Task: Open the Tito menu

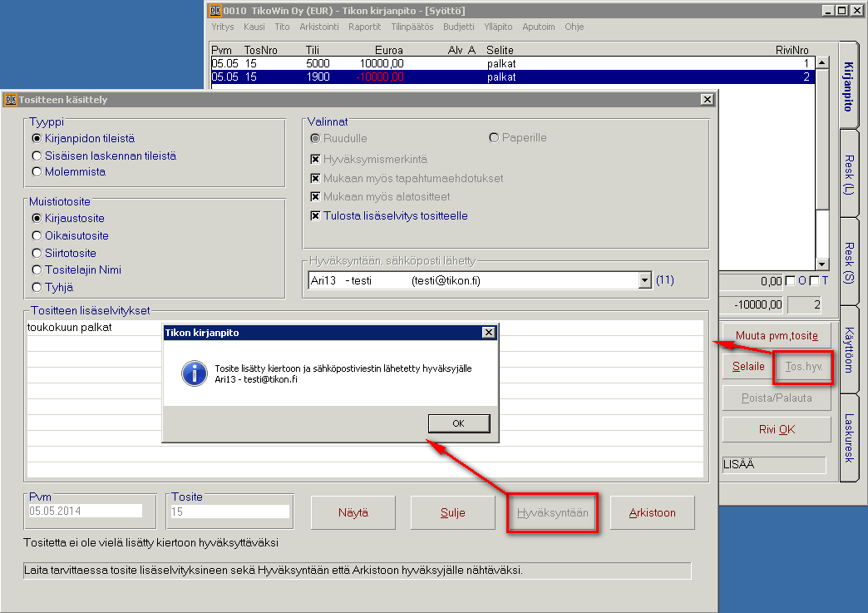Action: (283, 27)
